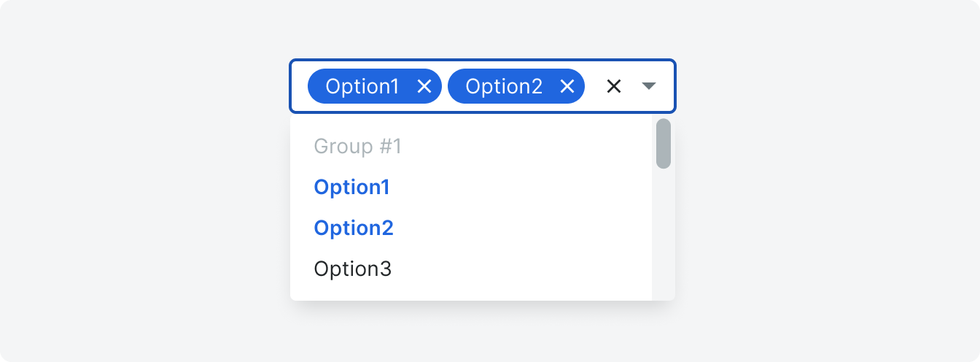Focus the empty input area after Option2 chip
Image resolution: width=980 pixels, height=362 pixels.
[593, 87]
